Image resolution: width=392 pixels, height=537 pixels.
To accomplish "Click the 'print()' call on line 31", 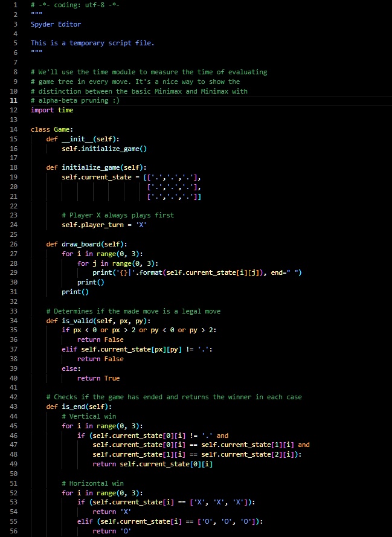I will [75, 292].
